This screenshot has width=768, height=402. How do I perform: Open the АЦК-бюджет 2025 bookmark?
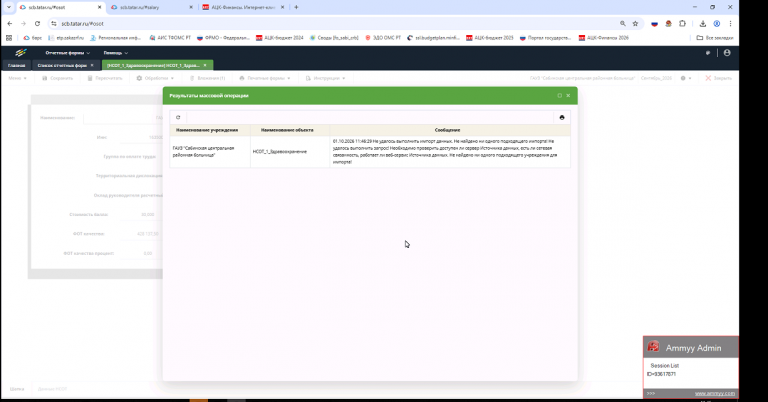coord(489,38)
